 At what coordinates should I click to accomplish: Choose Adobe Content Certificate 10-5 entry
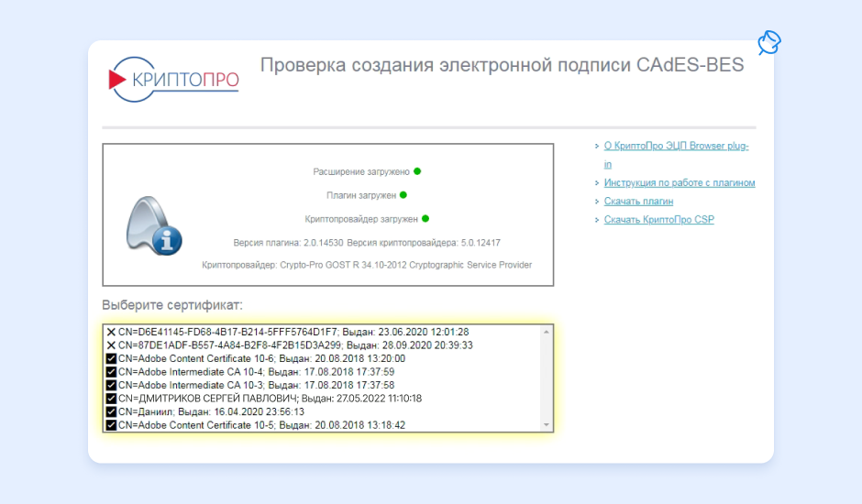click(x=261, y=425)
